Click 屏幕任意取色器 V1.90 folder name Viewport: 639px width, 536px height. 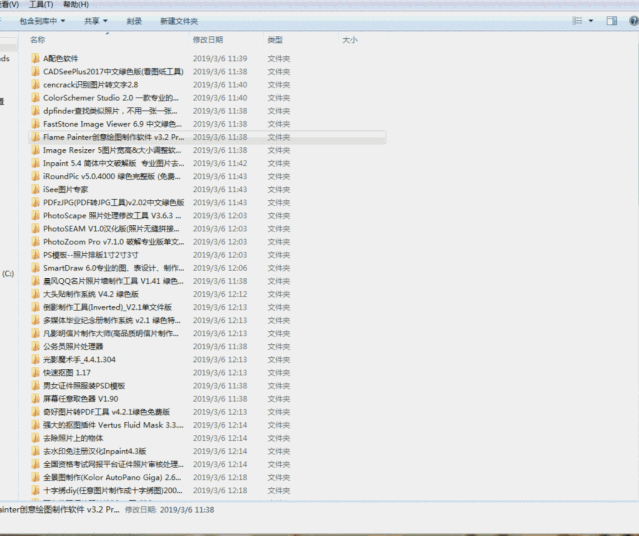(x=81, y=399)
